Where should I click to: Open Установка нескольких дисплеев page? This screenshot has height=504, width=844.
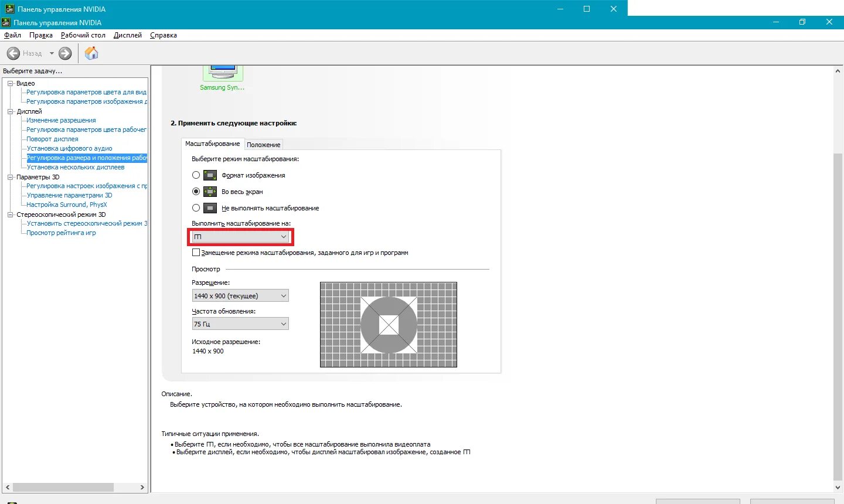pos(76,167)
